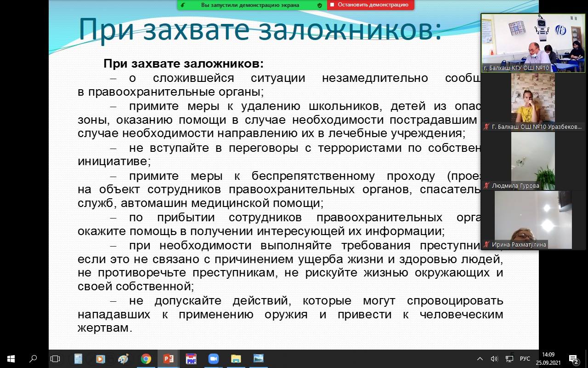
Task: Open the Photos viewer taskbar icon
Action: point(258,359)
